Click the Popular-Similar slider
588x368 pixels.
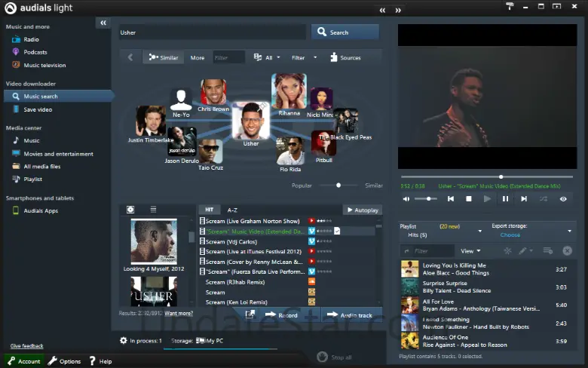pyautogui.click(x=338, y=185)
